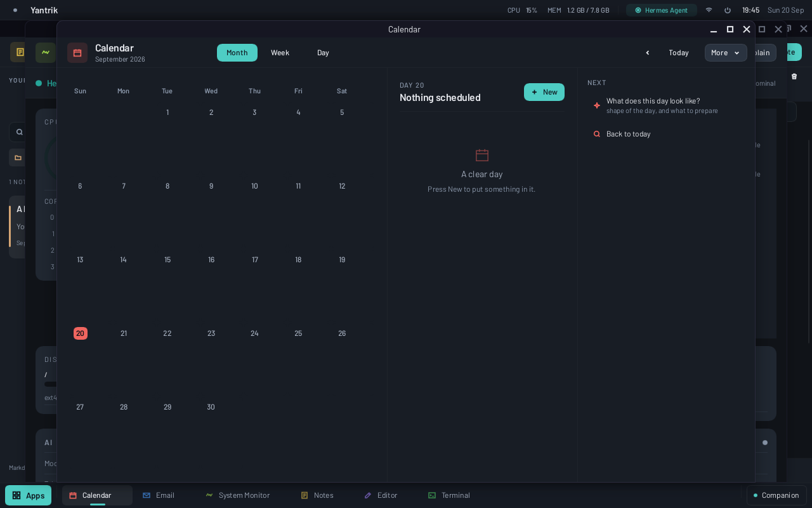The width and height of the screenshot is (812, 508).
Task: Jump to Today
Action: point(679,53)
